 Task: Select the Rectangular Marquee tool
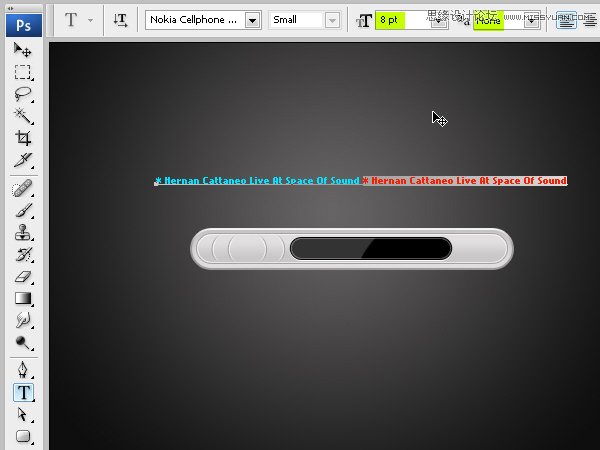[x=23, y=72]
